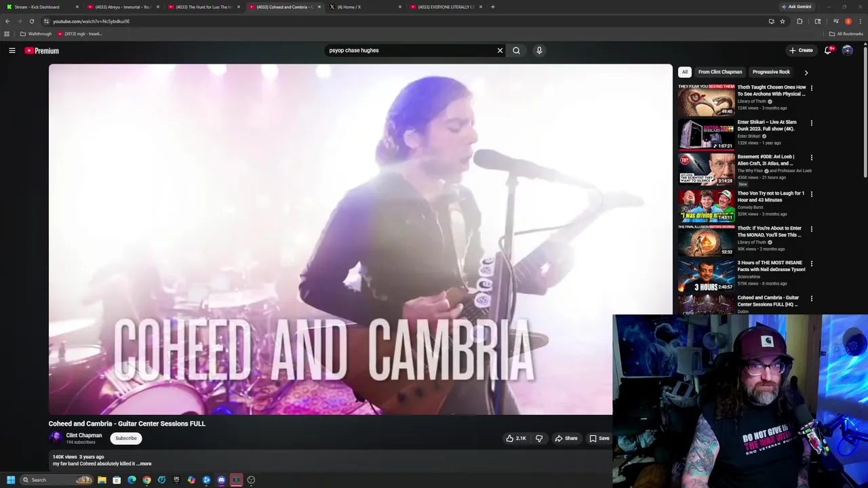Image resolution: width=868 pixels, height=488 pixels.
Task: Click in the Windows taskbar Search box
Action: (56, 480)
